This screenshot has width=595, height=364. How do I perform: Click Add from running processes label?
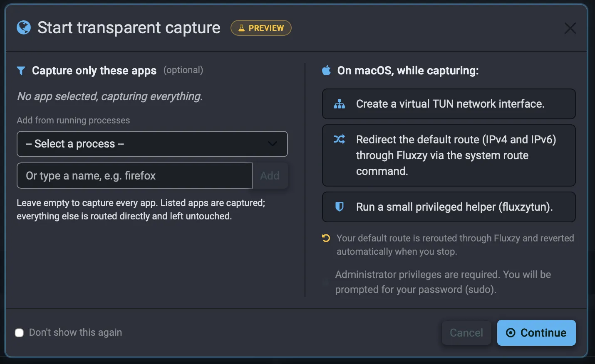(73, 120)
